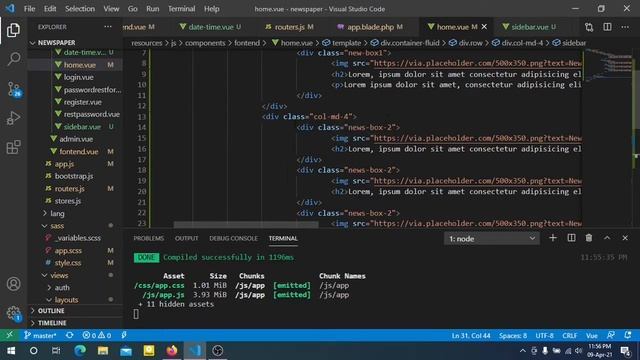Open notifications bell in status bar
This screenshot has height=360, width=640.
click(x=628, y=335)
